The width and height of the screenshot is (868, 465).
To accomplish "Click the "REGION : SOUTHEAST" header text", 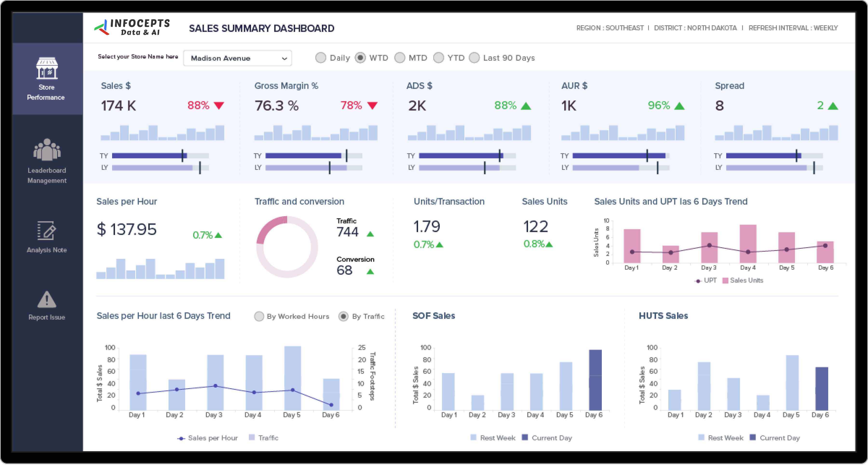I will coord(610,28).
